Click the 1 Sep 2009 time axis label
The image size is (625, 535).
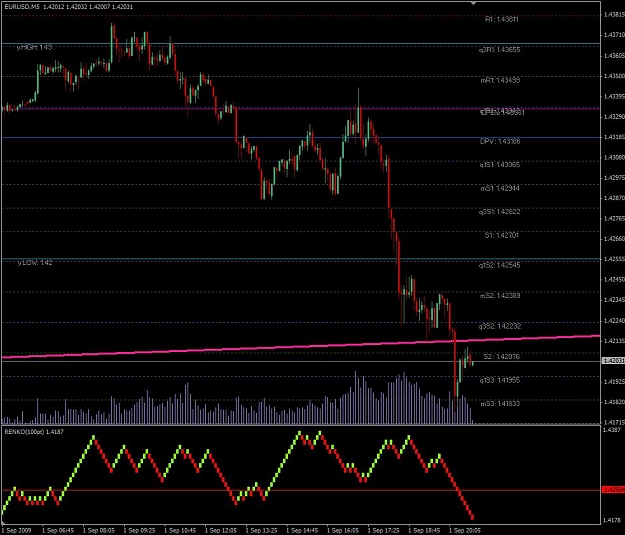[x=16, y=531]
